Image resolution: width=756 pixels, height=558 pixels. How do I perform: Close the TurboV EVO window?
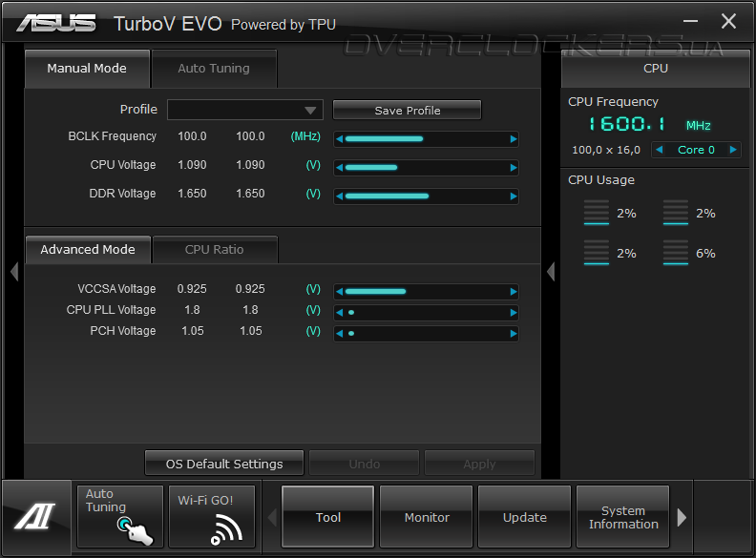[728, 21]
